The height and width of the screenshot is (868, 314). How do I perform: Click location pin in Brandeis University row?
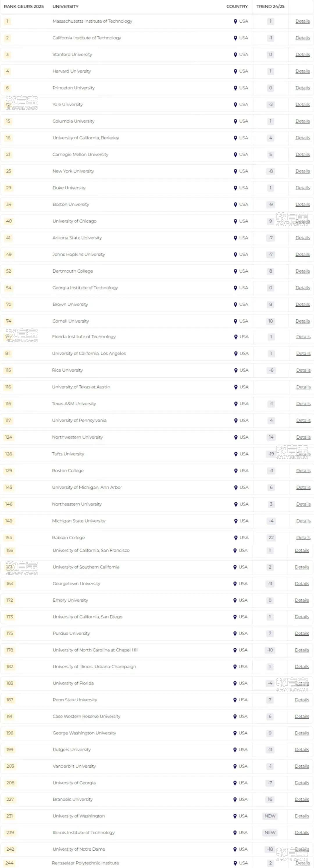235,799
